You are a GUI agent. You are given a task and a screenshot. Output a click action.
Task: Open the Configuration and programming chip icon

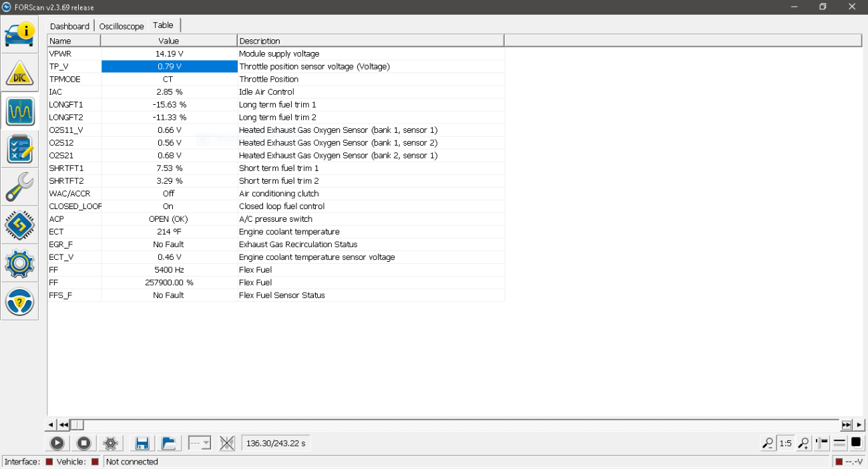19,226
